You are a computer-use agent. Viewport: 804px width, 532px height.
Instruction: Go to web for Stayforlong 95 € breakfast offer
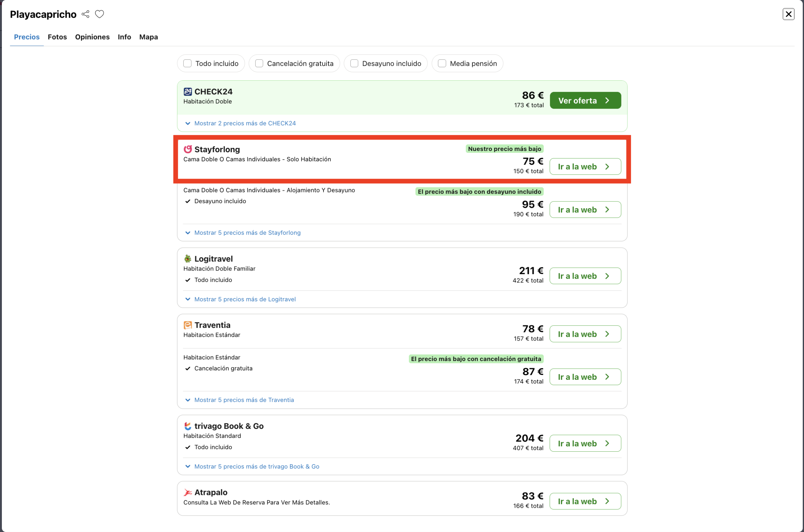[585, 210]
